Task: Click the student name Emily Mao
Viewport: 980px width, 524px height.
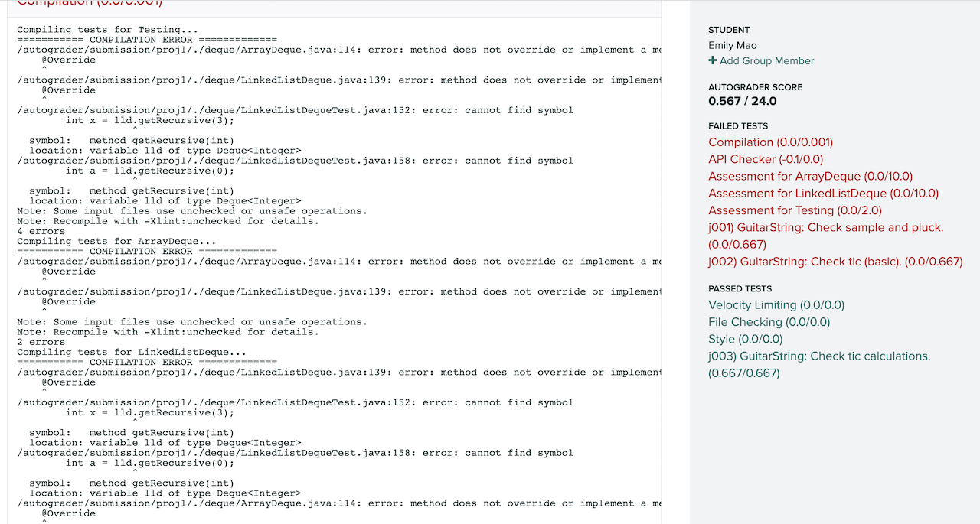Action: [732, 46]
